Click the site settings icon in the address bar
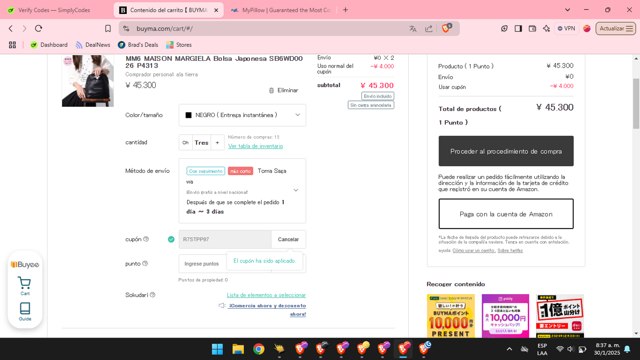 pyautogui.click(x=127, y=29)
